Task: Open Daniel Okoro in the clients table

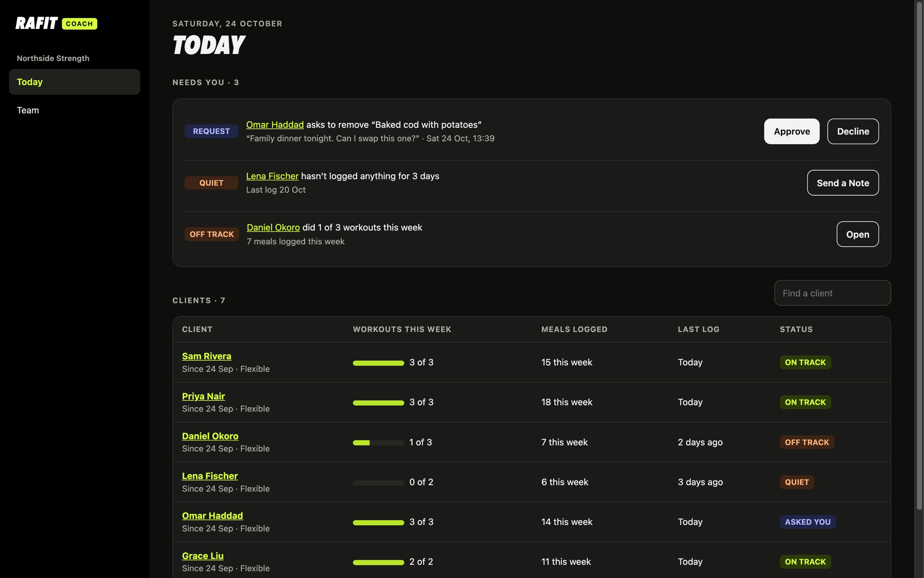Action: tap(210, 436)
